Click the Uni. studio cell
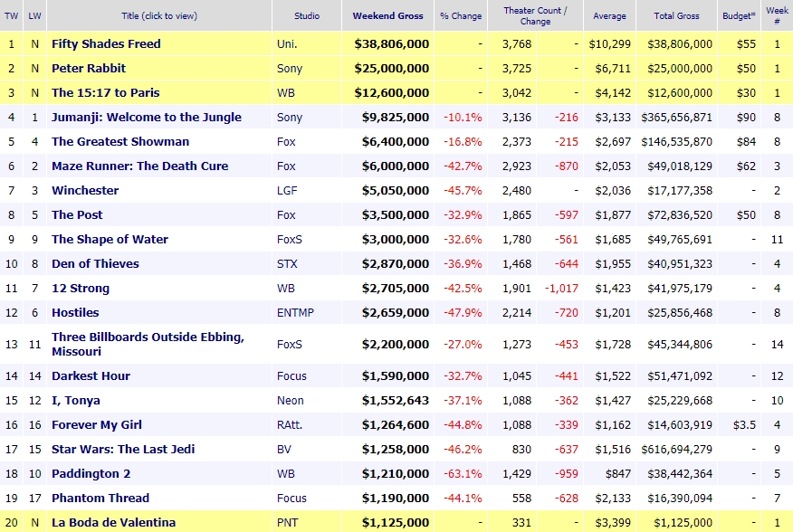 point(287,44)
